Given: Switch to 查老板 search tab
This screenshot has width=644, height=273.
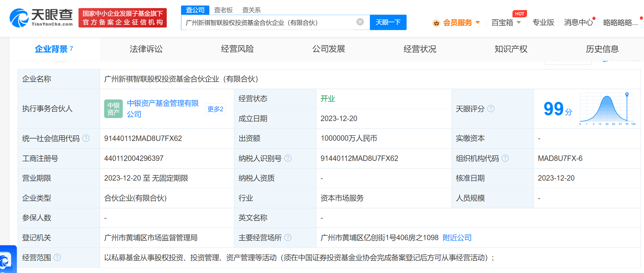Looking at the screenshot, I should click(x=223, y=10).
